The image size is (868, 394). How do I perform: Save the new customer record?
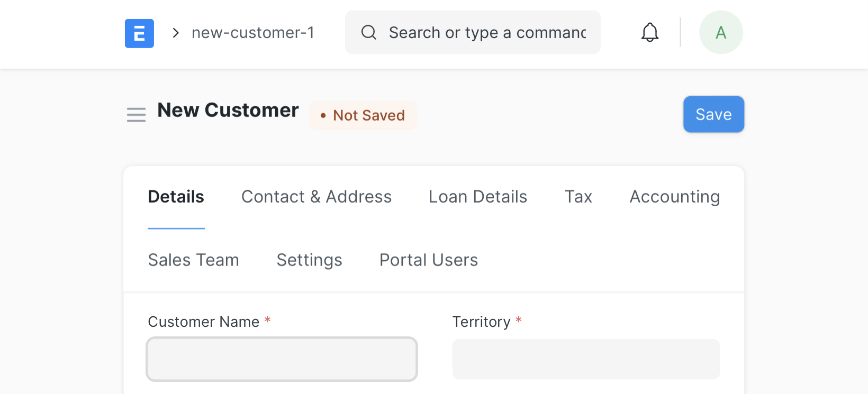713,114
